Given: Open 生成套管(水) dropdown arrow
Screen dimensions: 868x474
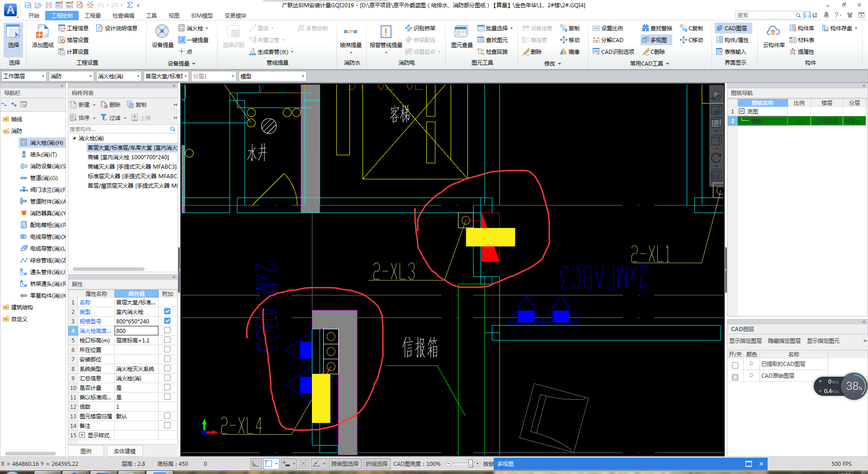Looking at the screenshot, I should pos(292,52).
